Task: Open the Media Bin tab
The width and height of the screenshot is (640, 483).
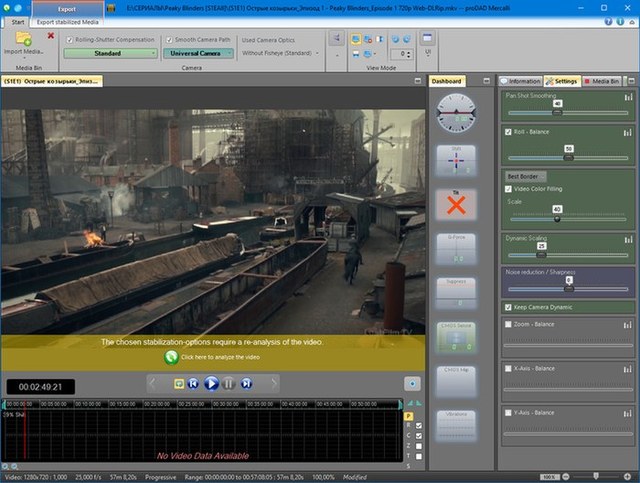Action: pos(602,80)
